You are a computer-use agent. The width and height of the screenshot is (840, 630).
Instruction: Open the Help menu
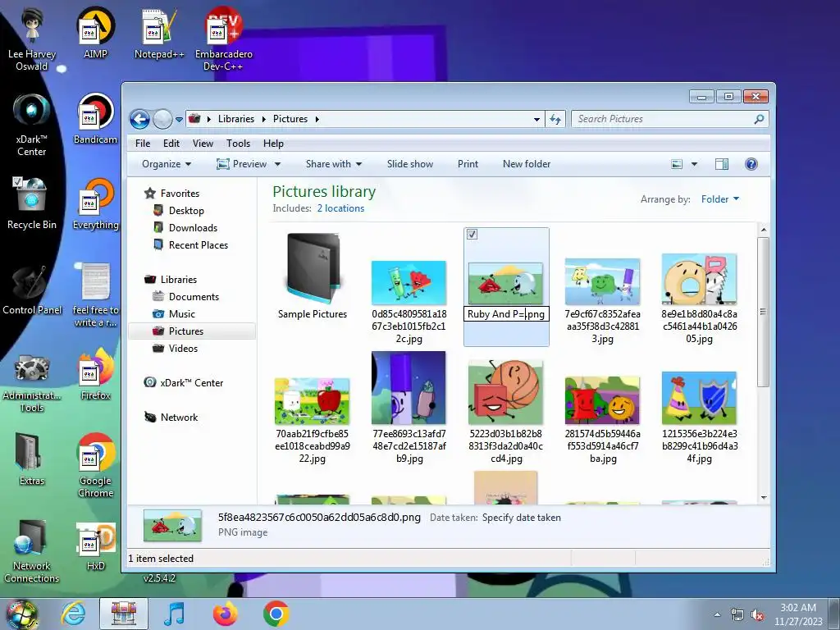(x=273, y=144)
